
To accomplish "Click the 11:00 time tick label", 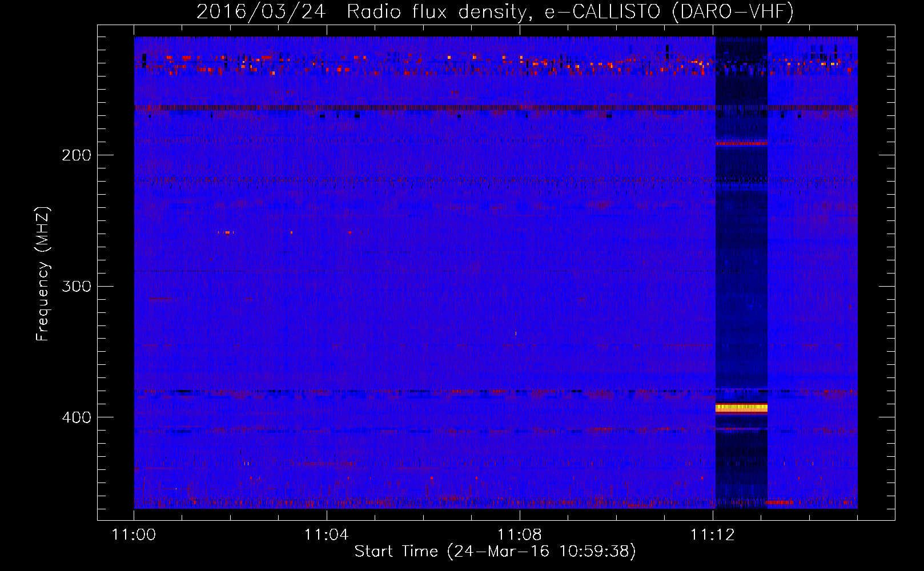I will pos(134,534).
